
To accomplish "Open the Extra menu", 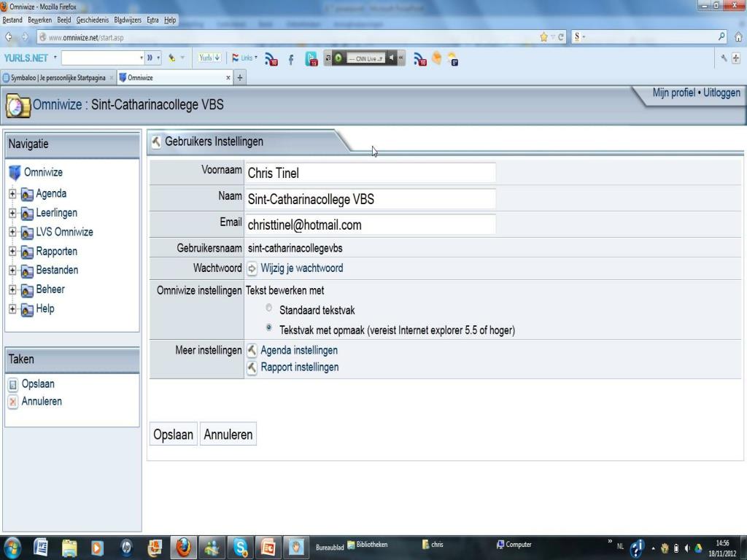I will click(x=152, y=20).
